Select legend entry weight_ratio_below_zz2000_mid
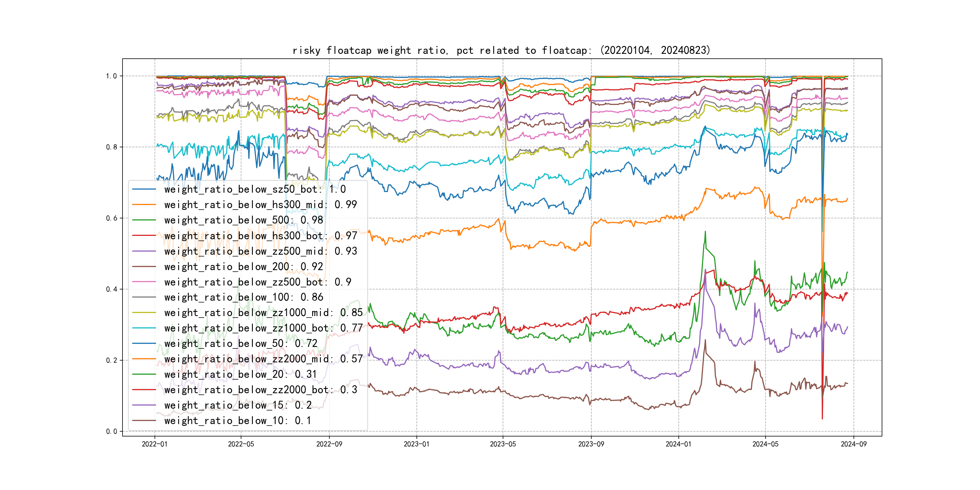The width and height of the screenshot is (980, 490). tap(263, 359)
